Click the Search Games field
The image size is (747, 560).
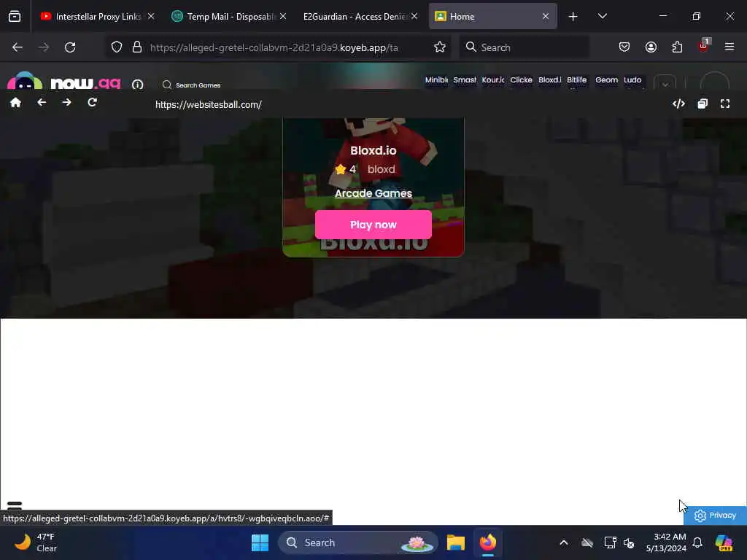(192, 85)
